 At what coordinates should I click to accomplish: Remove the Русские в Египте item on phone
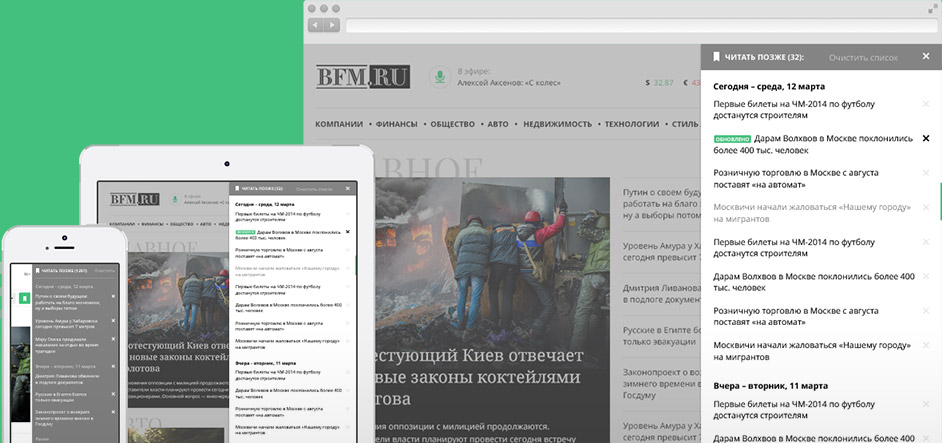click(x=113, y=394)
